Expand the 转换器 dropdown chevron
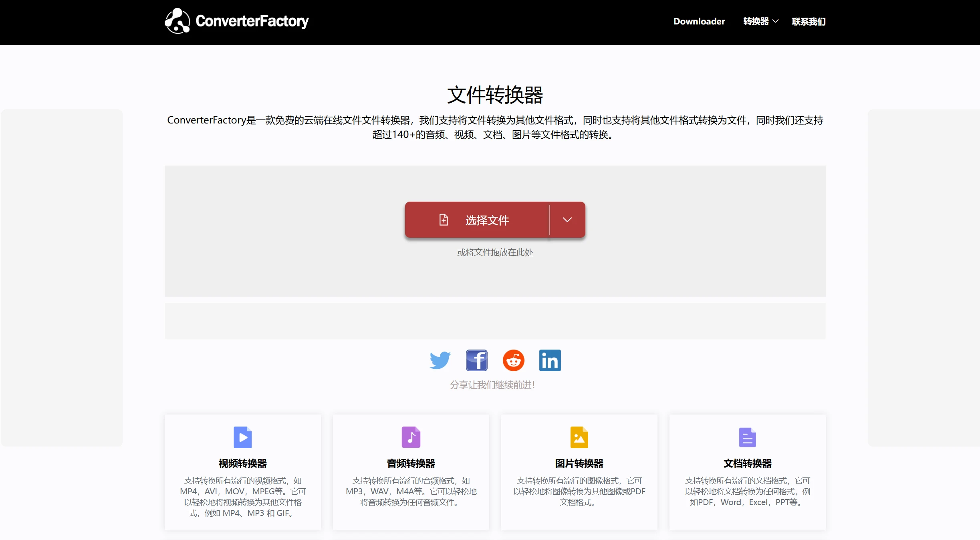This screenshot has width=980, height=540. [775, 21]
